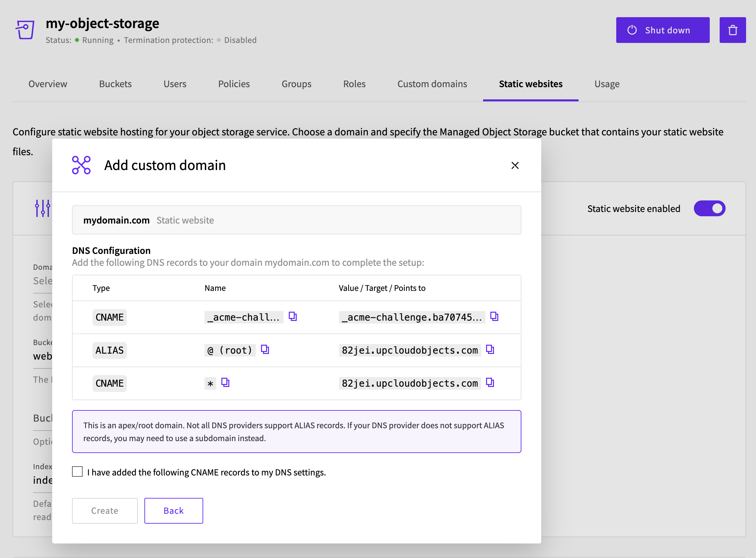756x558 pixels.
Task: Copy the _acme-chall... record name
Action: [293, 317]
